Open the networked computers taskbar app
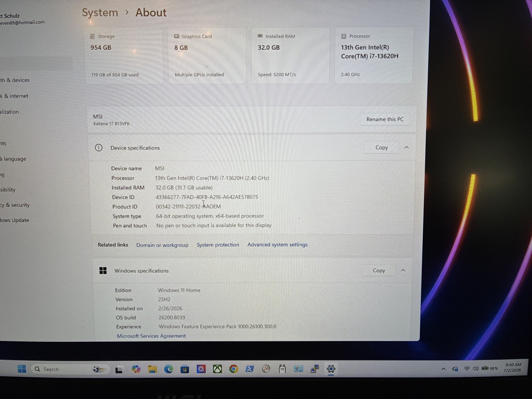Image resolution: width=532 pixels, height=399 pixels. 315,368
